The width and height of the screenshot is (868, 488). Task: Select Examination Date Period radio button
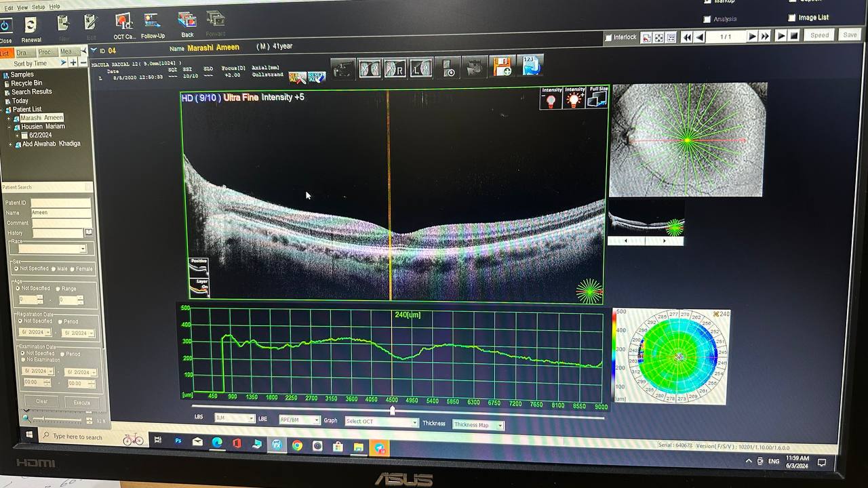62,354
